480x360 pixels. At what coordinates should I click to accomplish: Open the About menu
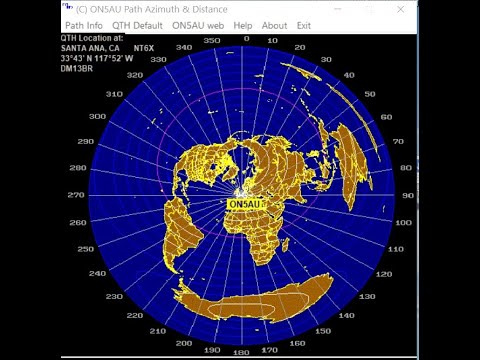[274, 26]
